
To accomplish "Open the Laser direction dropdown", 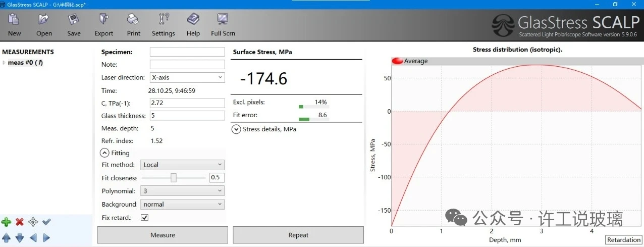I will click(x=187, y=77).
